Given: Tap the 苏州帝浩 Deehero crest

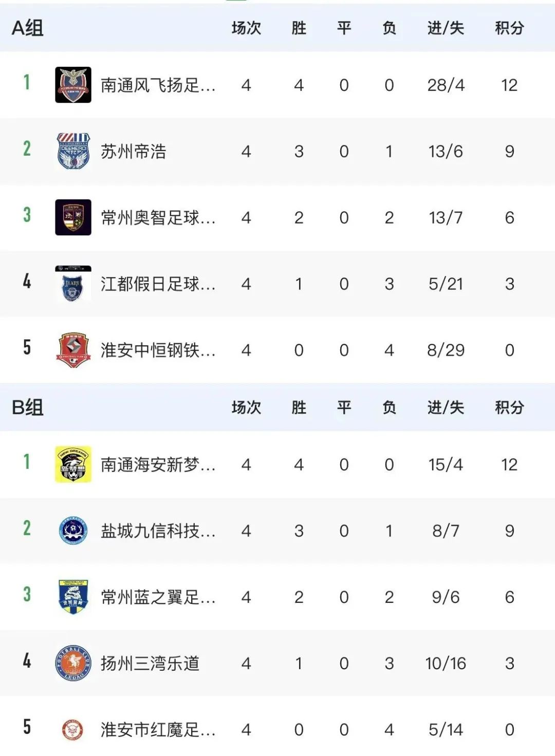Looking at the screenshot, I should tap(73, 151).
